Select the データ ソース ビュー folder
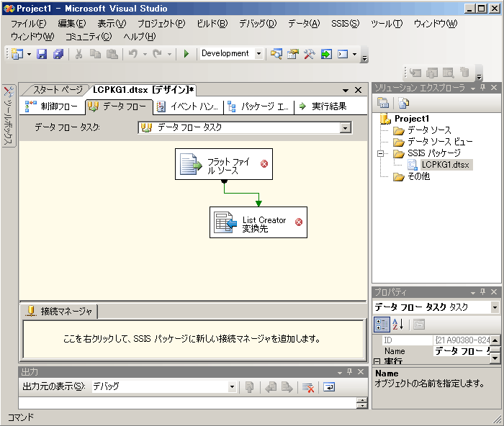This screenshot has width=504, height=426. coord(440,142)
